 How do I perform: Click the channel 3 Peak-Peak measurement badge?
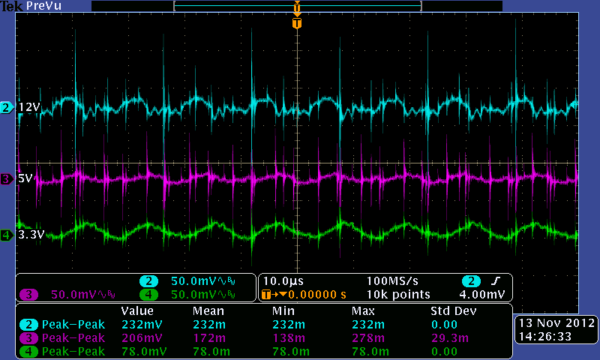click(x=29, y=338)
